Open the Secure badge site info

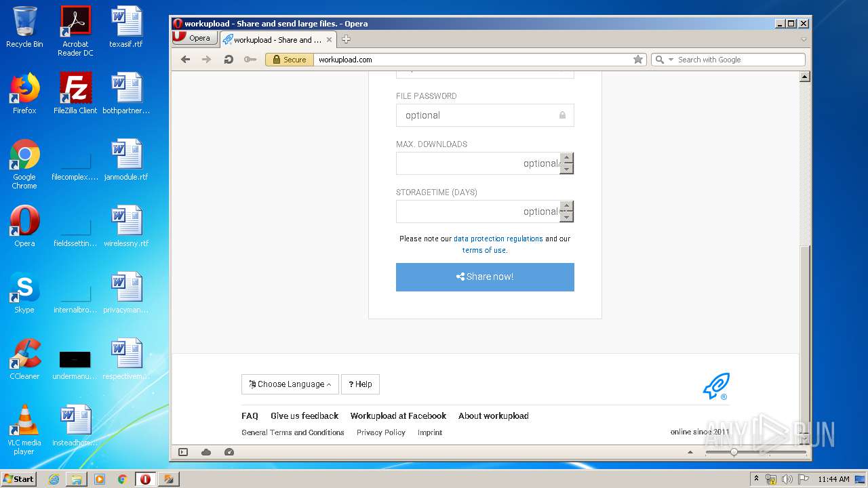point(289,60)
